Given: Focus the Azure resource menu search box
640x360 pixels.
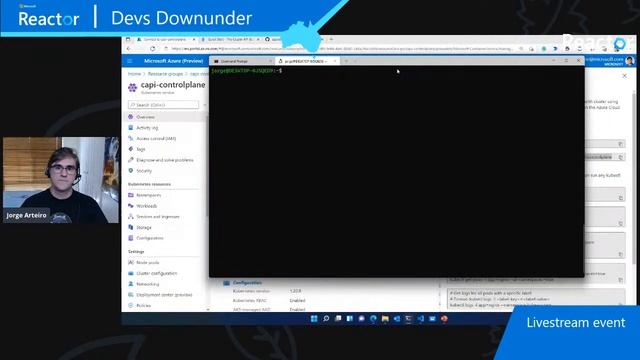Looking at the screenshot, I should pyautogui.click(x=163, y=105).
